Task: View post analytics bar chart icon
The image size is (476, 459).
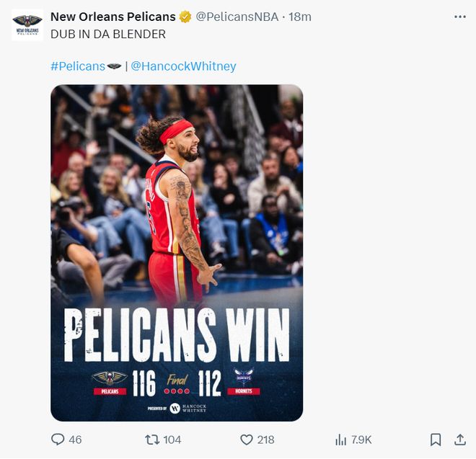Action: pos(341,439)
